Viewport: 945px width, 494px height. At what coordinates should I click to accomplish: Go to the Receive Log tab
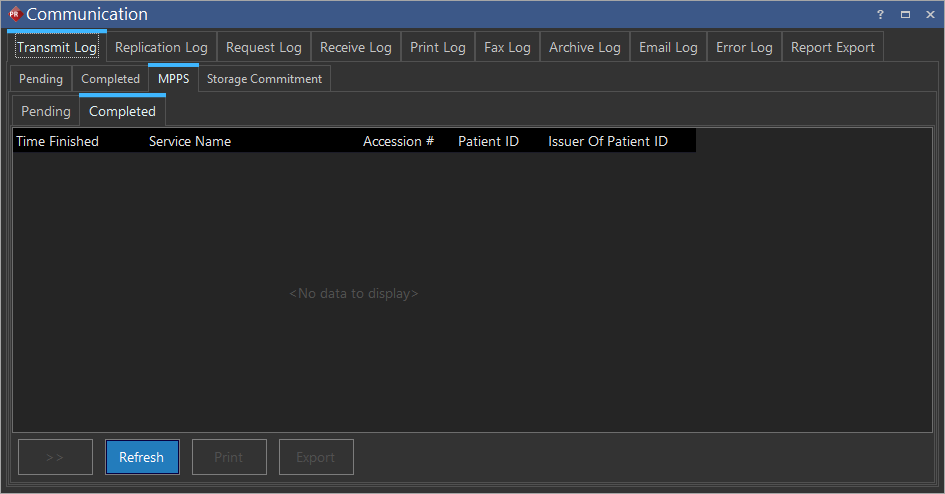coord(355,47)
